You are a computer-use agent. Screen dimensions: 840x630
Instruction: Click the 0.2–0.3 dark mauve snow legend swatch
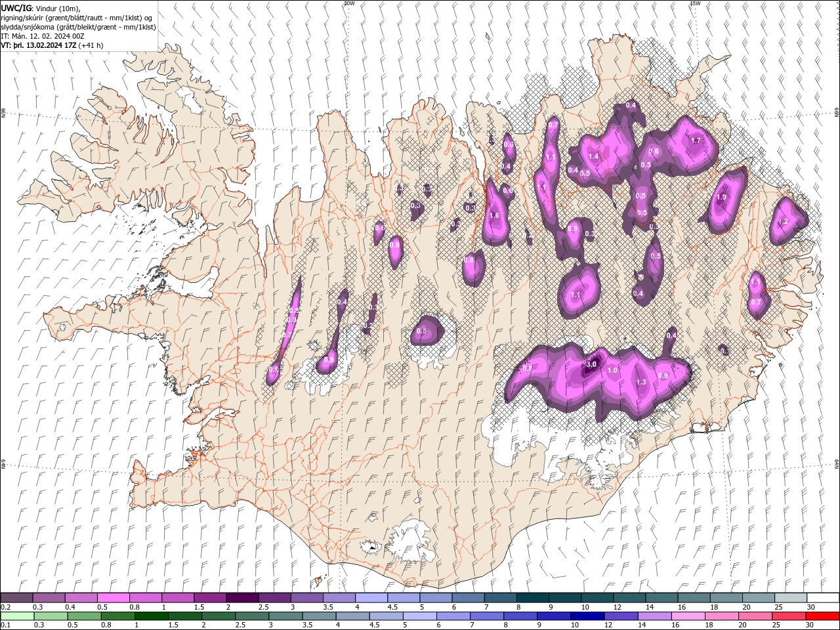[x=16, y=598]
